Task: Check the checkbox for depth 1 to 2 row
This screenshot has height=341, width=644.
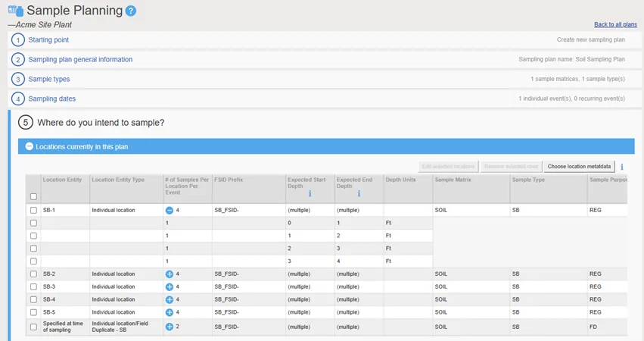Action: (x=34, y=236)
